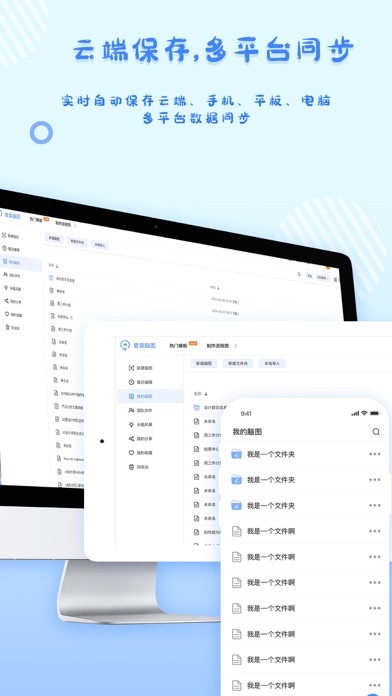The height and width of the screenshot is (696, 392).
Task: Open 最近编辑 in the tablet sidebar
Action: pos(141,382)
